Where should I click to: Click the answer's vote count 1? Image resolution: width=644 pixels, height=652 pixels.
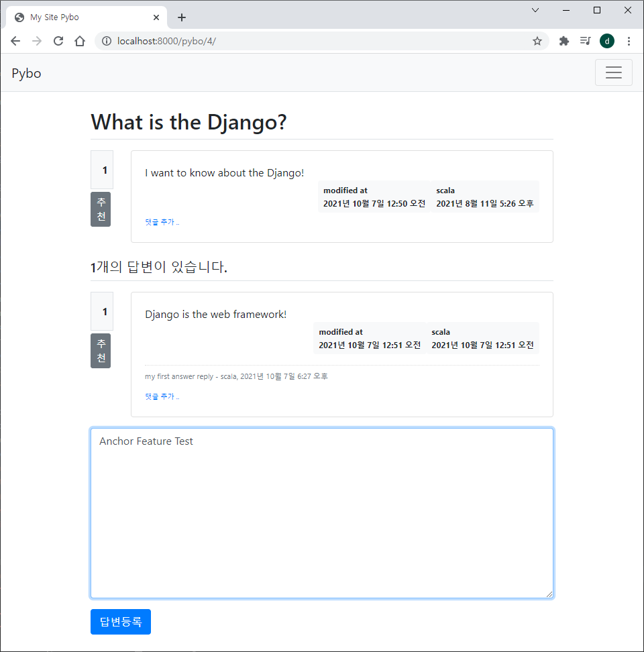point(102,311)
